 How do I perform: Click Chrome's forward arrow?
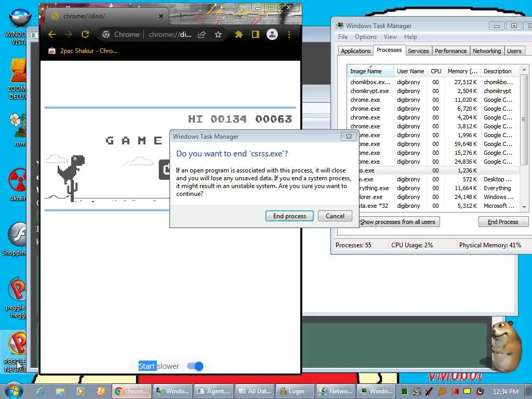68,34
